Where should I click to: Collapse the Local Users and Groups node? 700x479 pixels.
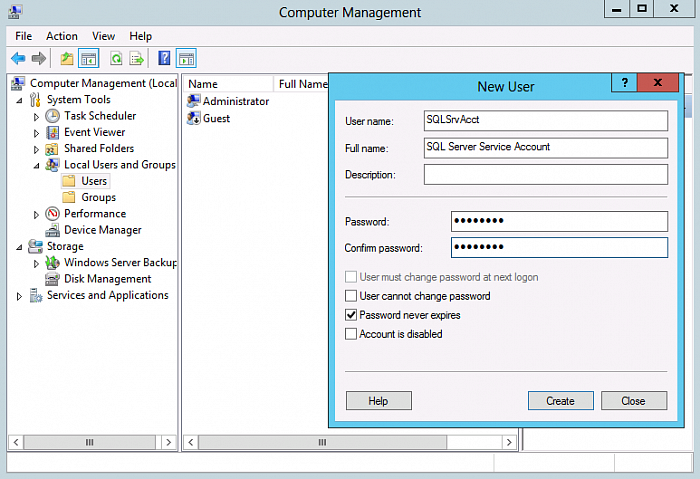click(x=37, y=165)
